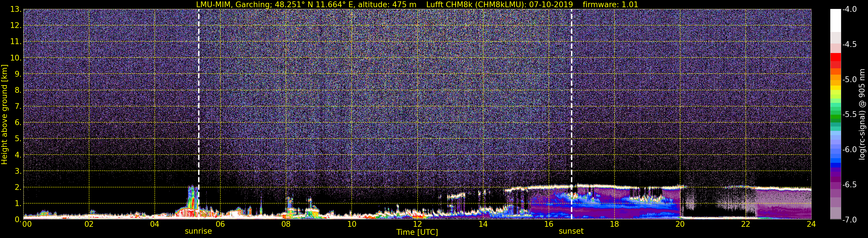Screen dimensions: 868x238
Task: Click the "14" time axis tick label
Action: click(483, 224)
